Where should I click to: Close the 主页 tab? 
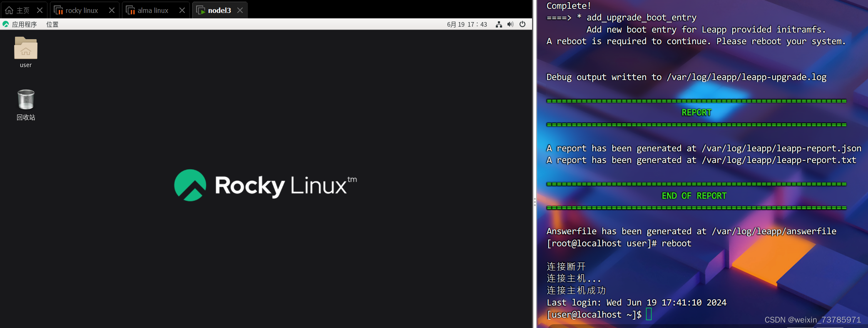coord(40,10)
